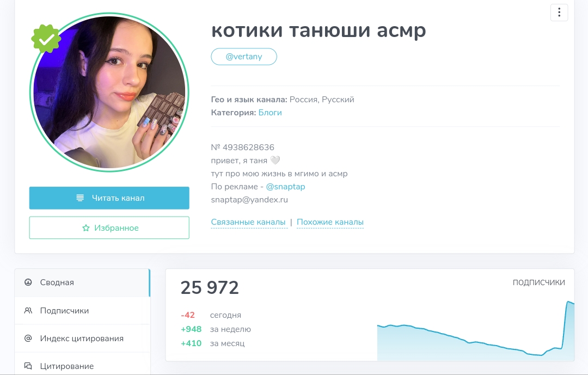This screenshot has width=588, height=375.
Task: Open the three-dot options menu
Action: coord(559,13)
